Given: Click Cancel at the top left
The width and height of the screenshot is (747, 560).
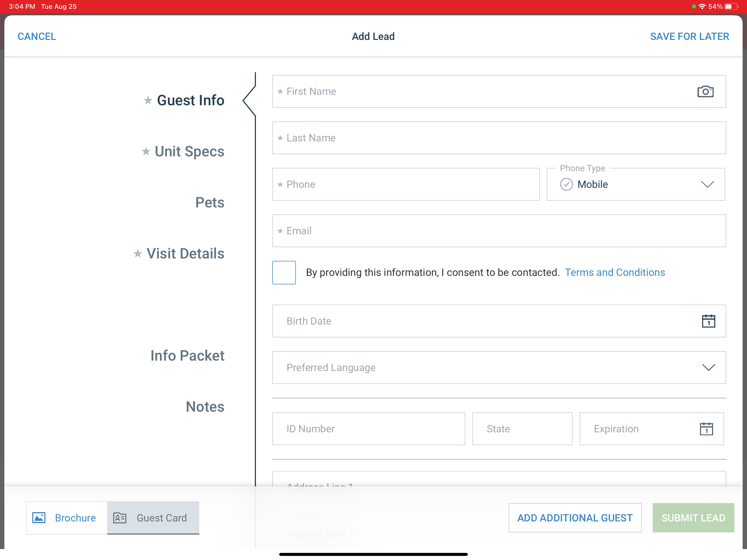Looking at the screenshot, I should [37, 36].
